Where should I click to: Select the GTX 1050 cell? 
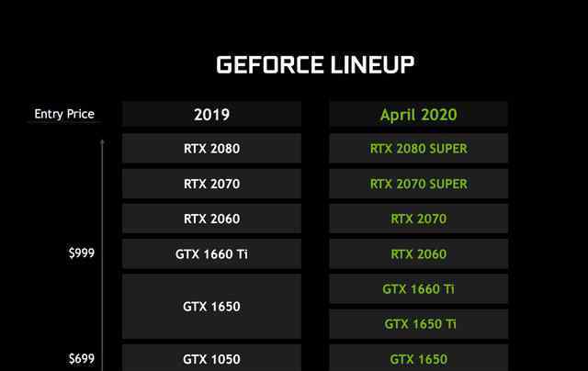click(211, 359)
